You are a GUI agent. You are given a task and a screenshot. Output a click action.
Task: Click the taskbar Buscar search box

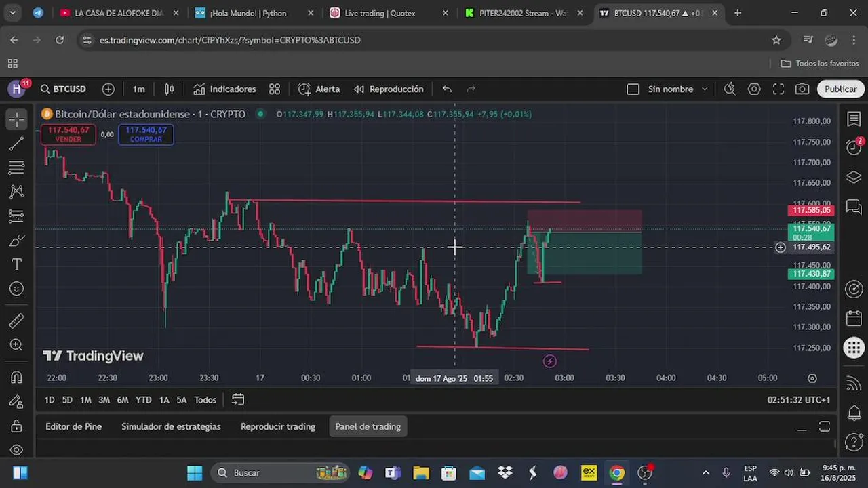pyautogui.click(x=279, y=472)
